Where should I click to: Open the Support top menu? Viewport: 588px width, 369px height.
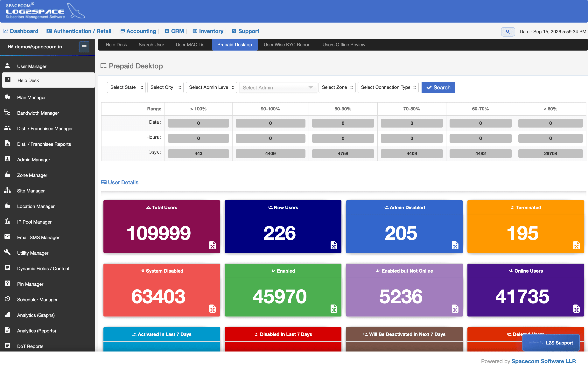(x=245, y=31)
